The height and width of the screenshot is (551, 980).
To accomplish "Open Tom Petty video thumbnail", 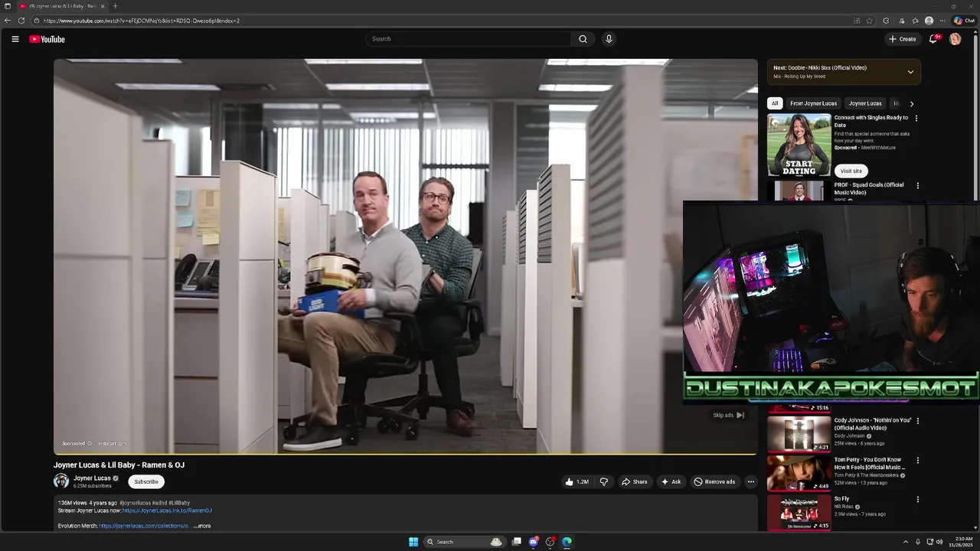I will (799, 474).
